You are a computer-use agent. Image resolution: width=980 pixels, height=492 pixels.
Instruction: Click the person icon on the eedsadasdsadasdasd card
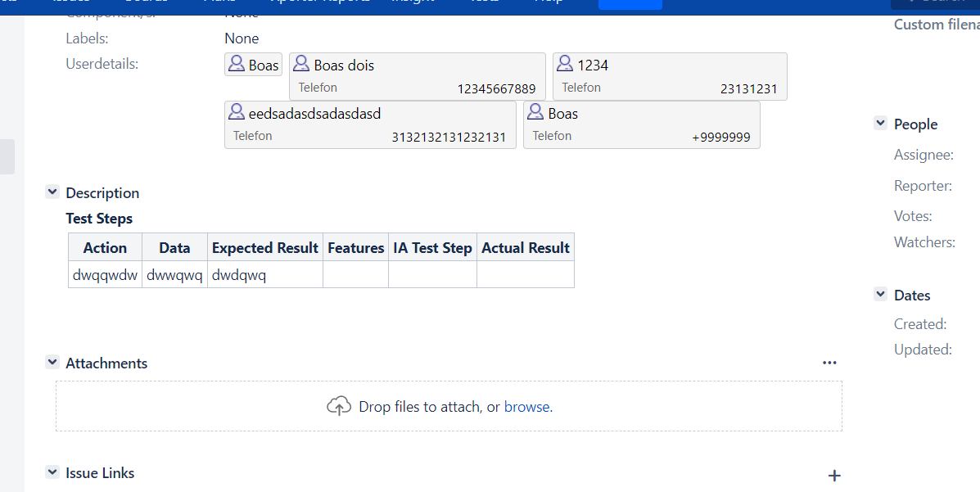point(236,114)
